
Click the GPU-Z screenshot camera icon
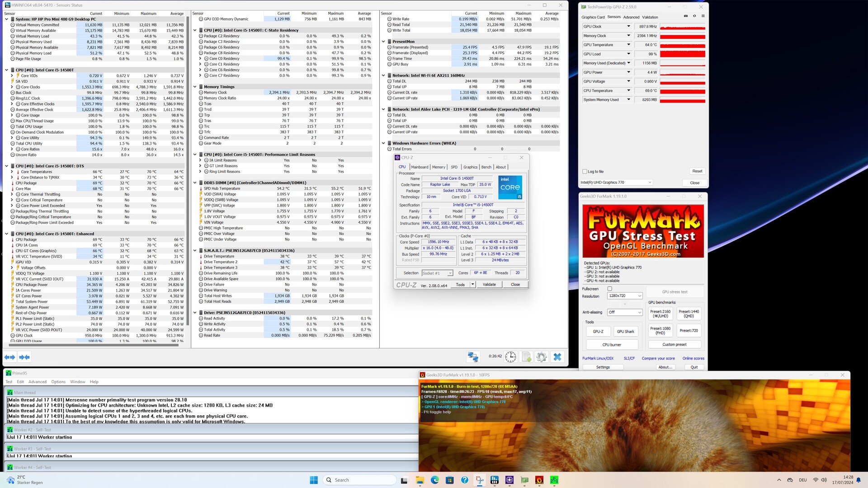685,16
